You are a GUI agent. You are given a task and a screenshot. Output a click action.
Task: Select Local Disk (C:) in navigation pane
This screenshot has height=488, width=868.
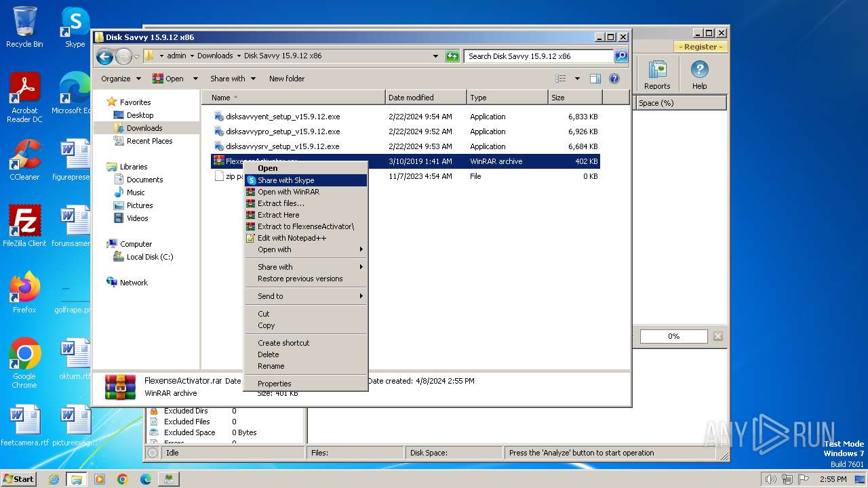pos(150,257)
